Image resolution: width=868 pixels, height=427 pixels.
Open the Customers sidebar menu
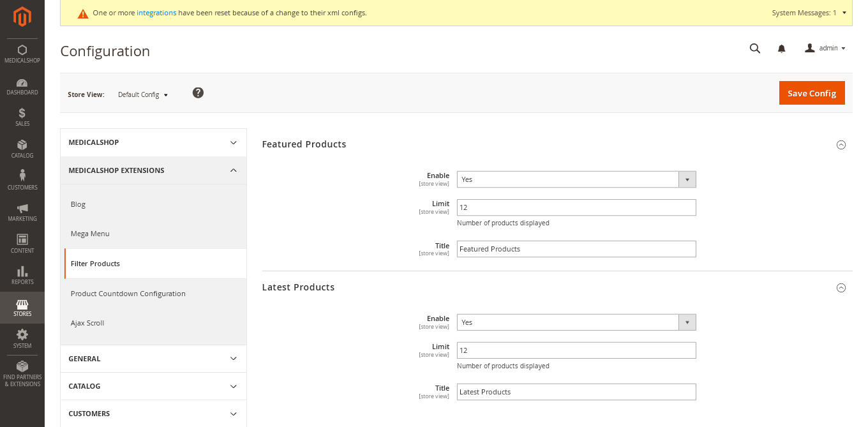(22, 181)
